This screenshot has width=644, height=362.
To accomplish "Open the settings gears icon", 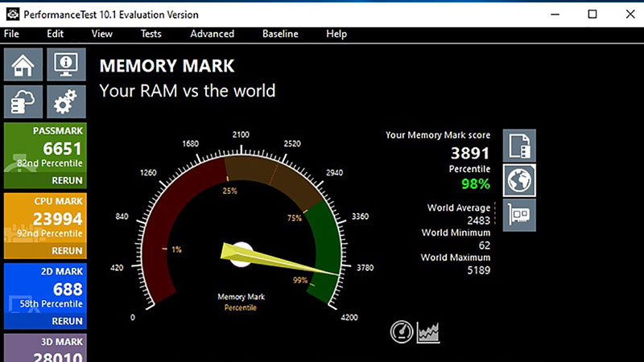I will point(66,102).
